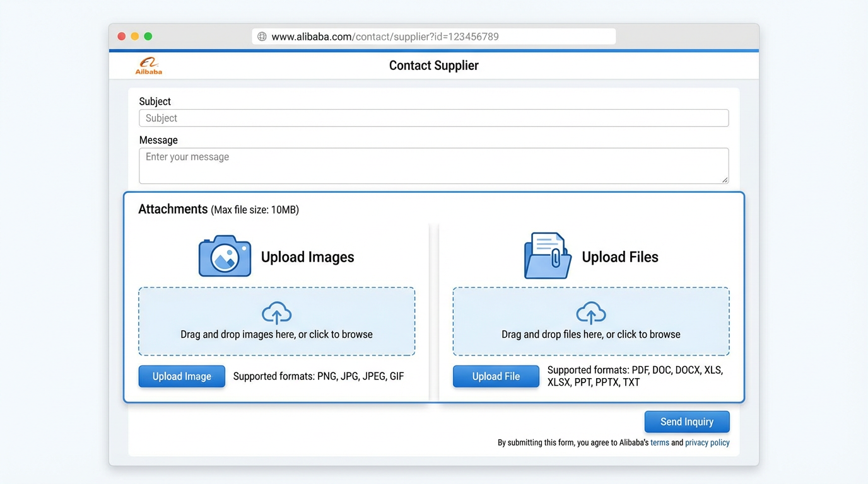The image size is (868, 484).
Task: Click the Alibaba logo in the header
Action: click(148, 65)
